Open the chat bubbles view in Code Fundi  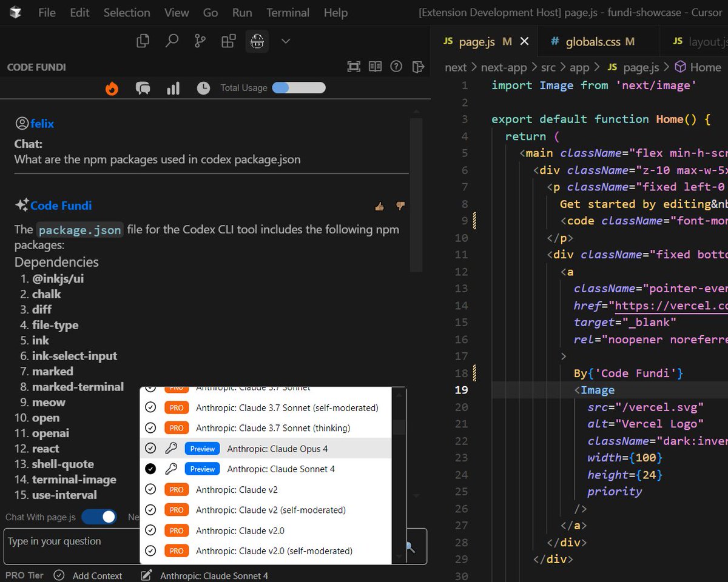click(x=143, y=88)
